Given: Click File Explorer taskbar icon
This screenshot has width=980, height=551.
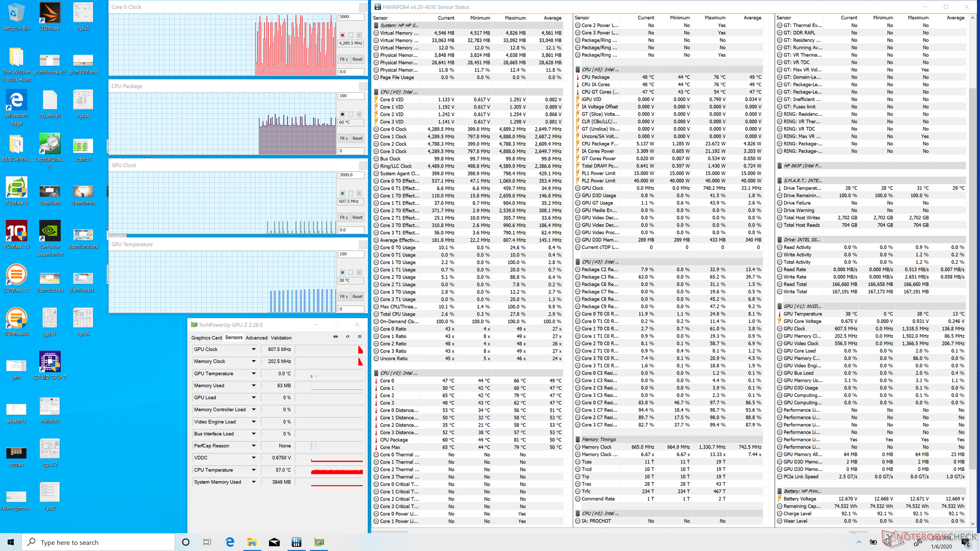Looking at the screenshot, I should point(252,542).
